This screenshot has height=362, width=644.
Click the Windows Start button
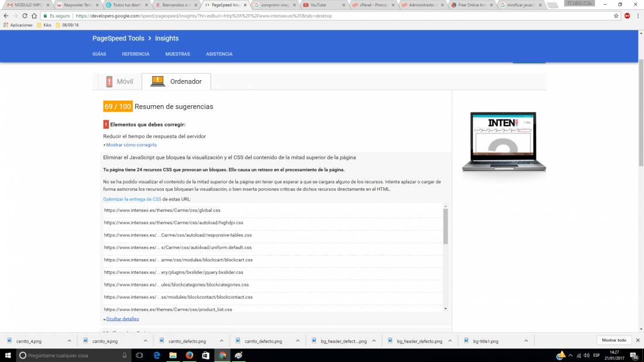pos(8,355)
